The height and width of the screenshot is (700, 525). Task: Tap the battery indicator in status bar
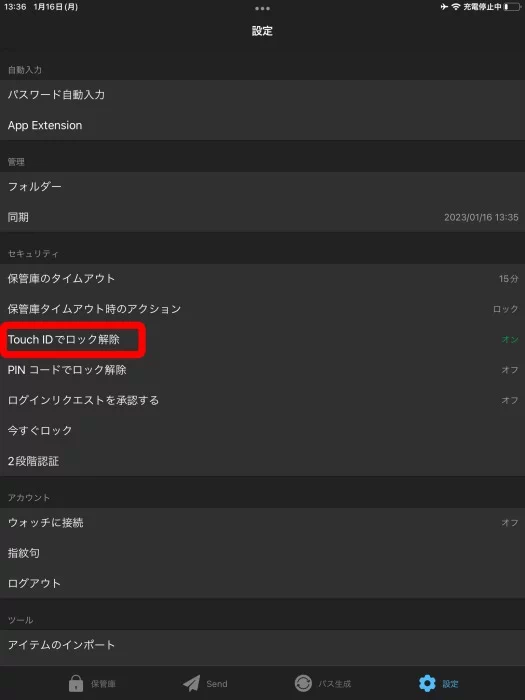click(x=512, y=7)
